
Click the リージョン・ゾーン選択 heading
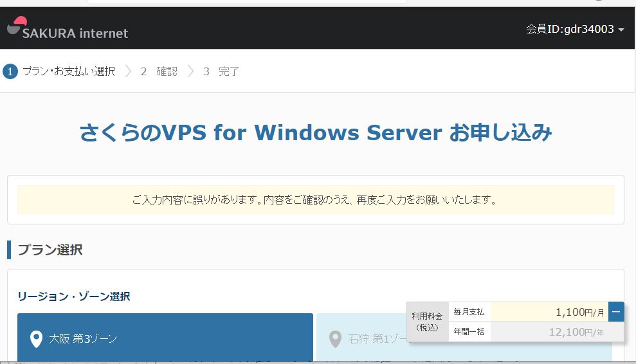point(74,296)
